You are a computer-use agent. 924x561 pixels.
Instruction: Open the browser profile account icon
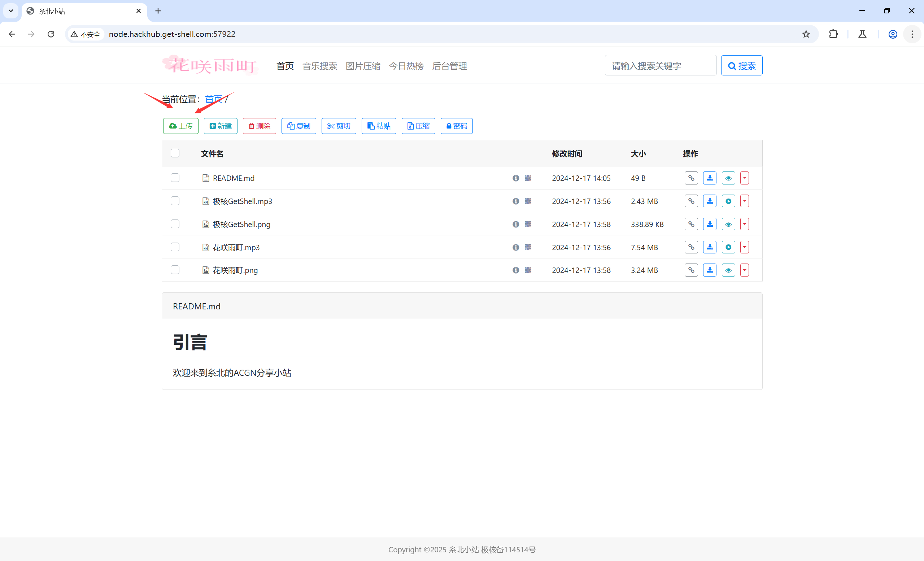point(893,34)
